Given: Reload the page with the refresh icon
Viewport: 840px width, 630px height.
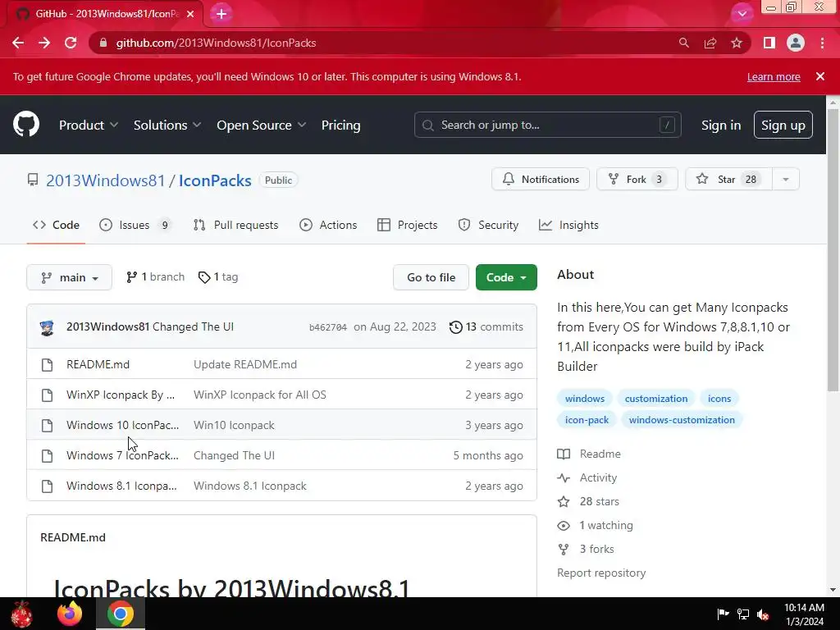Looking at the screenshot, I should pos(71,43).
